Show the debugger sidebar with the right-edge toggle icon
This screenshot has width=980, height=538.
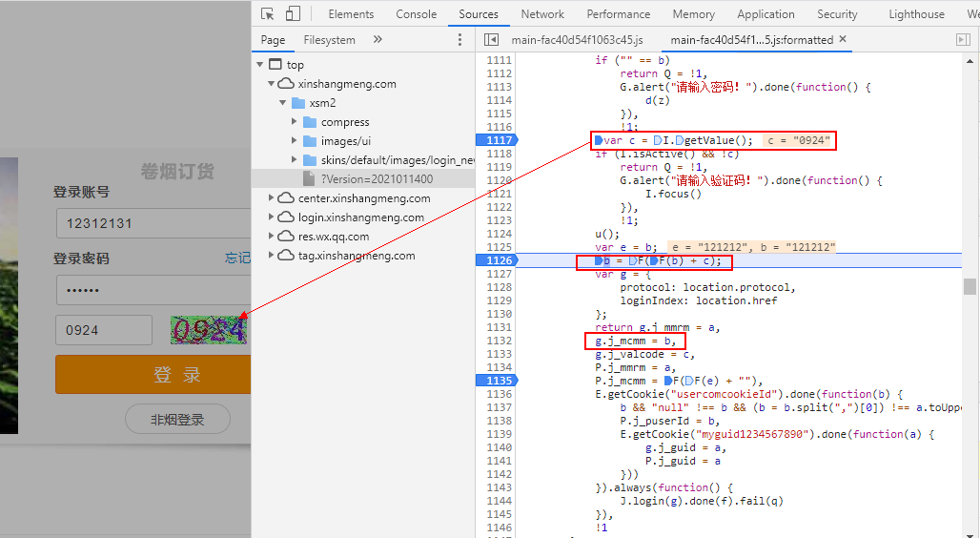click(x=963, y=40)
